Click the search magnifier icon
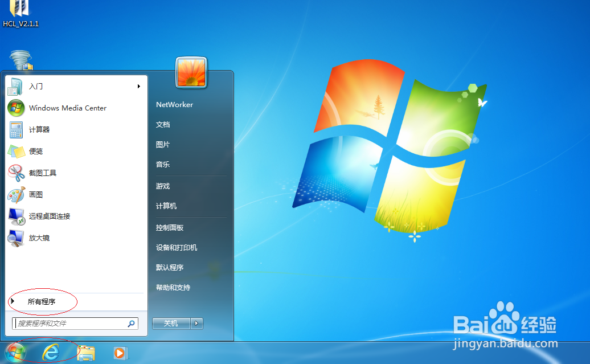Screen dimensions: 590x364 (x=132, y=324)
